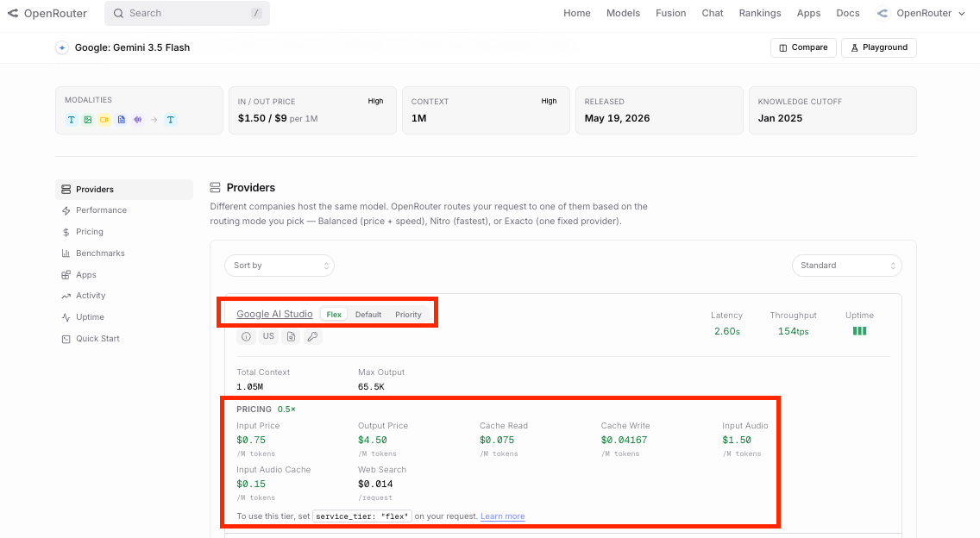Click the 0.5× pricing multiplier

[287, 410]
